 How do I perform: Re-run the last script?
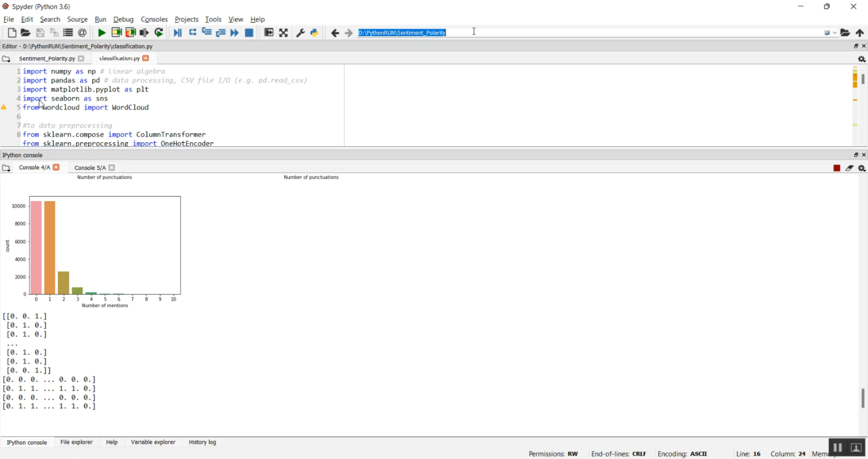pos(159,33)
